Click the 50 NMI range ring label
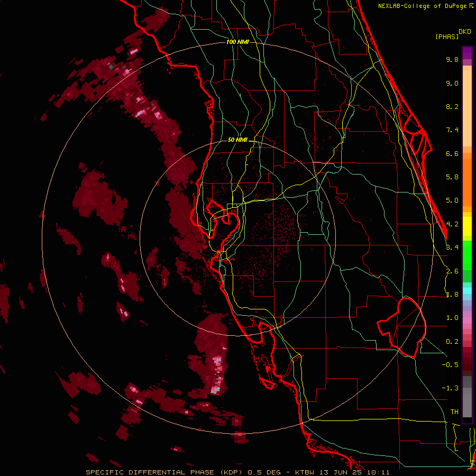 tap(237, 140)
